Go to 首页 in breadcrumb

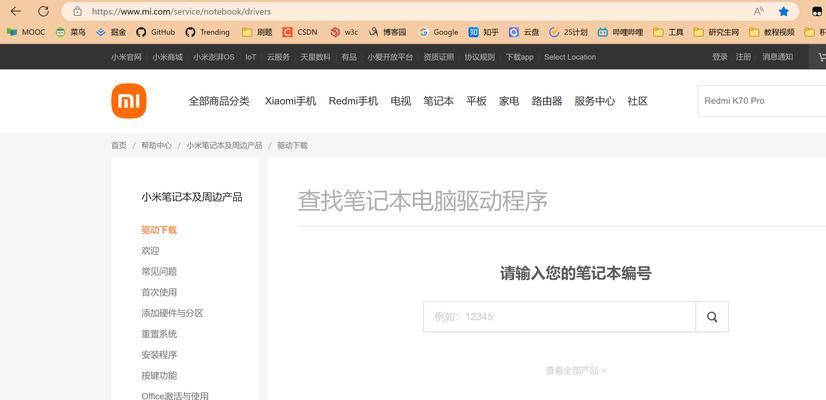tap(119, 145)
